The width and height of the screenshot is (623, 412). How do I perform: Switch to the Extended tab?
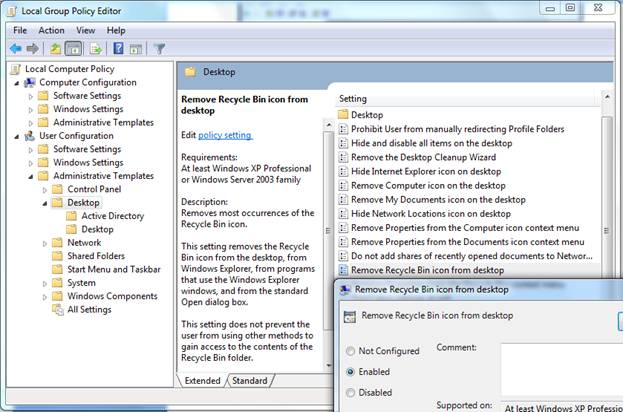tap(202, 381)
